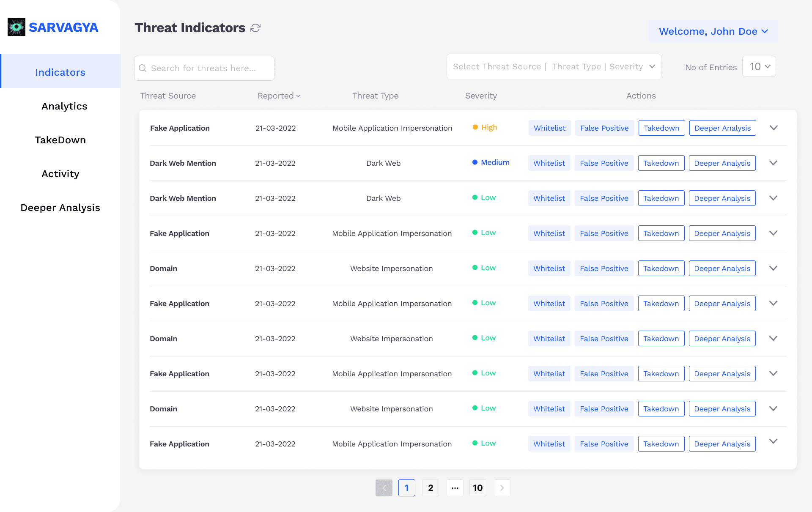Expand the second Domain row
812x512 pixels.
pos(773,338)
